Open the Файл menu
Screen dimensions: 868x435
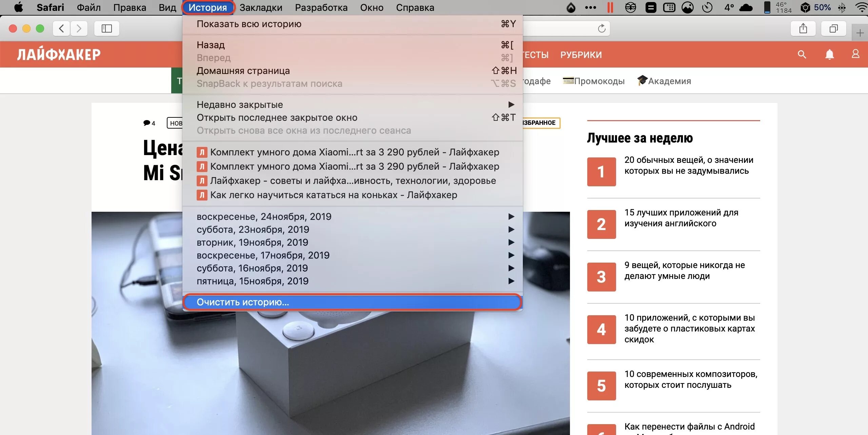coord(89,7)
